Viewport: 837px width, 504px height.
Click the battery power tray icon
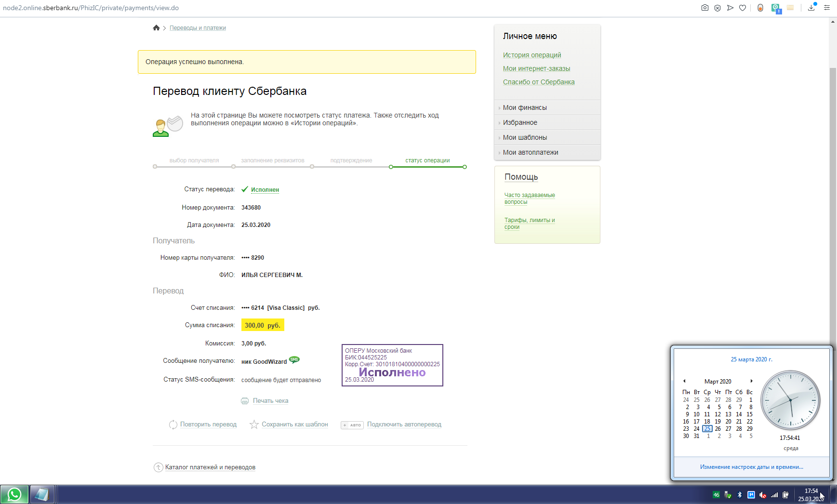pyautogui.click(x=786, y=495)
